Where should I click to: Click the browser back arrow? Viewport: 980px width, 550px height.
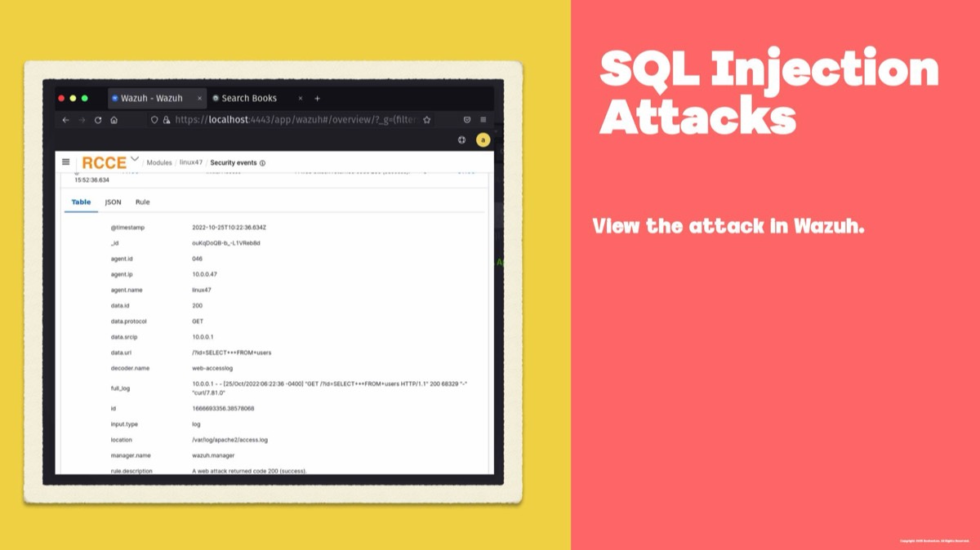[x=66, y=120]
